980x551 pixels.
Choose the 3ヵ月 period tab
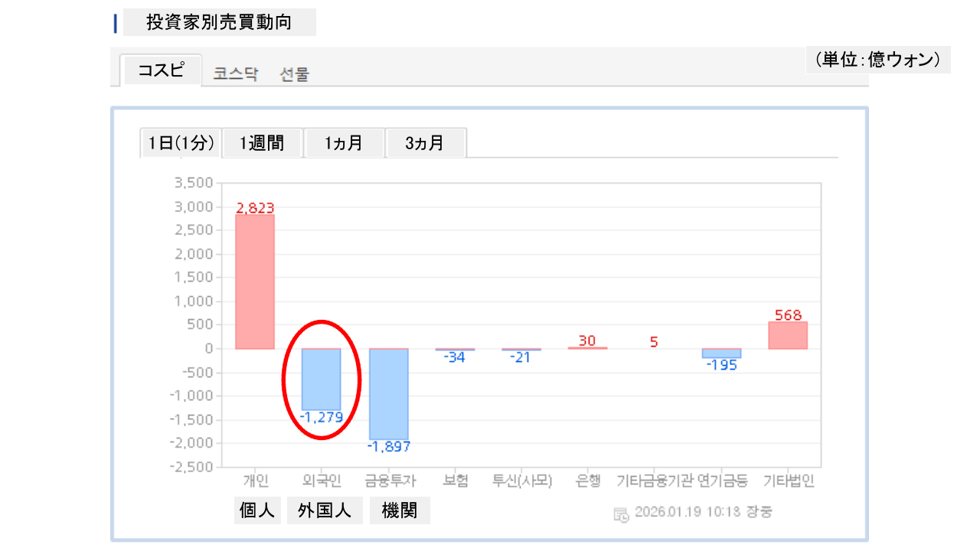pyautogui.click(x=425, y=143)
